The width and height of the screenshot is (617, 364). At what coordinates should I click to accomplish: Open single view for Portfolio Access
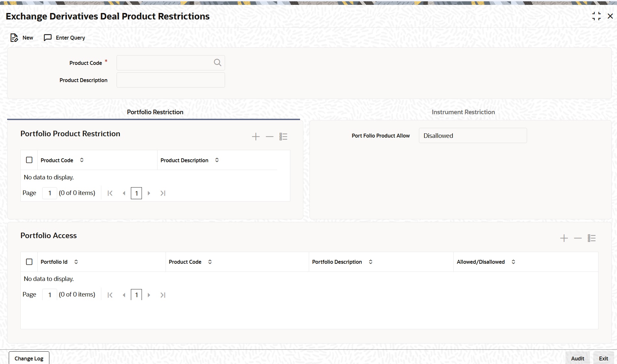pyautogui.click(x=592, y=238)
